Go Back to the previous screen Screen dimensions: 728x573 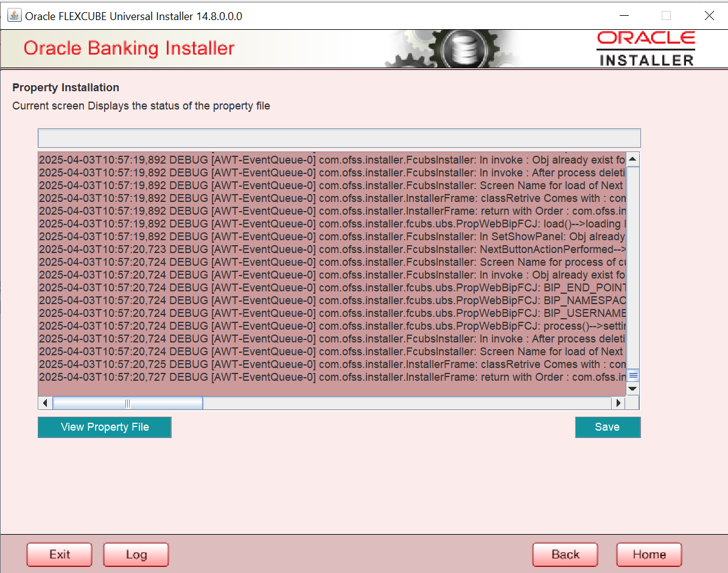point(565,554)
